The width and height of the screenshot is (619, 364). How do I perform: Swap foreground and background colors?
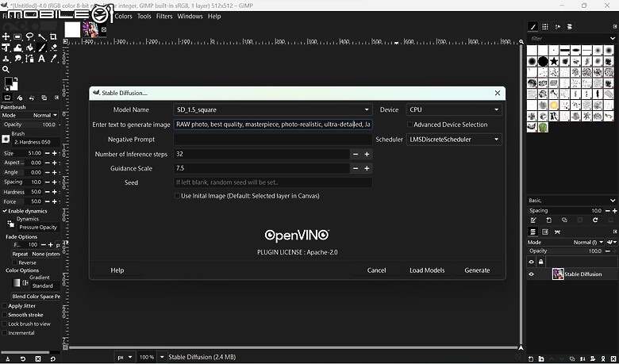pos(15,79)
